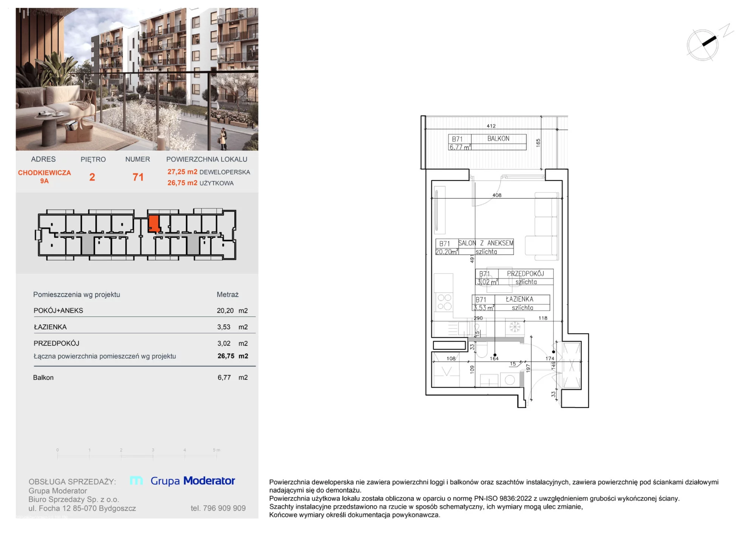
Task: Click the toilet symbol in bathroom
Action: coord(481,350)
